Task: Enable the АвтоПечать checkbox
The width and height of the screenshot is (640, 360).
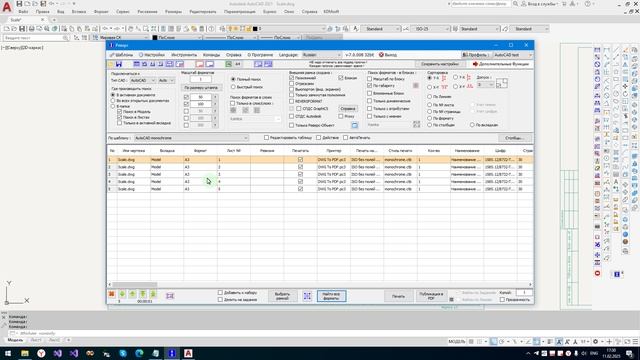Action: point(345,138)
